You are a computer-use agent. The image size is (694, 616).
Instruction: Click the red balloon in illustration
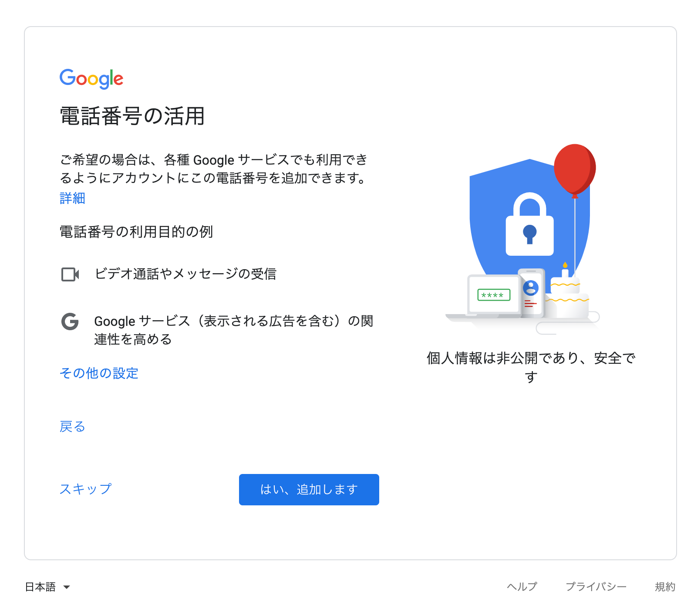[575, 169]
